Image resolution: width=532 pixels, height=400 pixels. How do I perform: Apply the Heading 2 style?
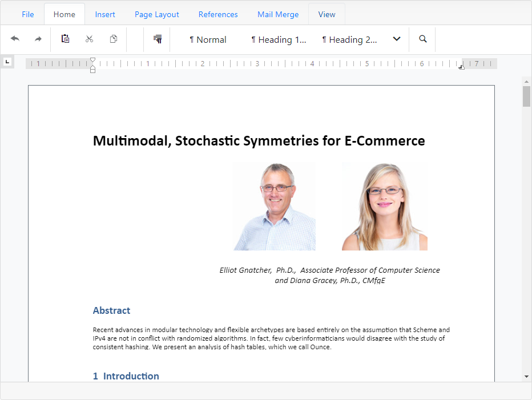click(x=349, y=40)
